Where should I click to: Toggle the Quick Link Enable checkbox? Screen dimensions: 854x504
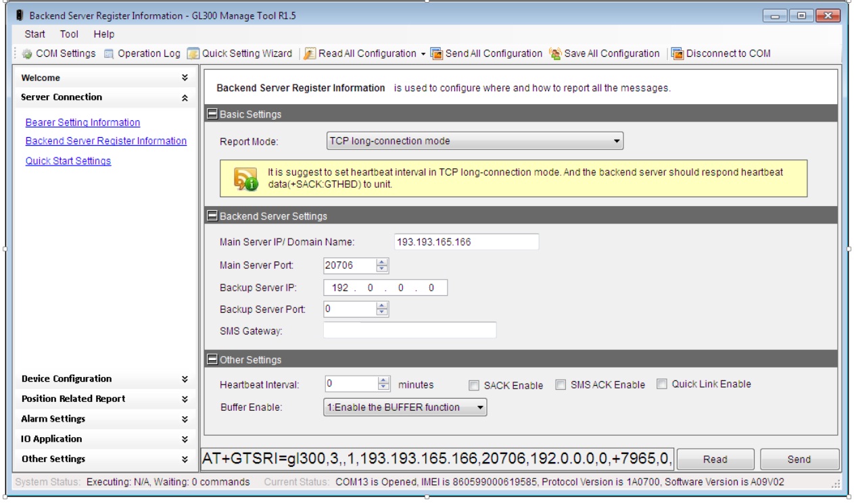[x=662, y=384]
